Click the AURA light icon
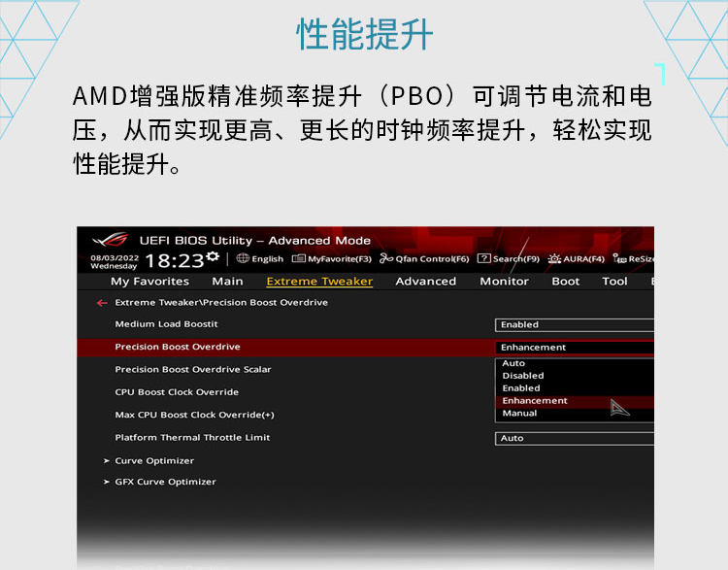This screenshot has width=728, height=570. tap(554, 258)
